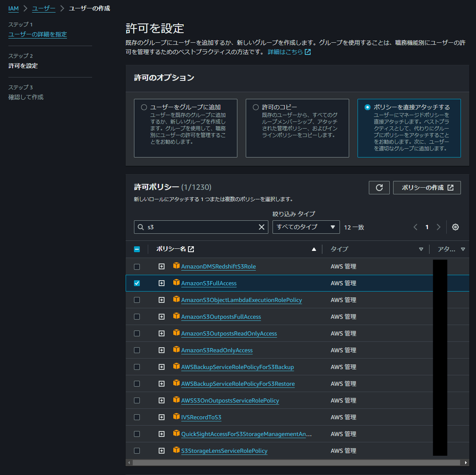Click the AWSS3OnOutpostsServiceRolePolicy box icon
This screenshot has width=476, height=475.
[x=176, y=400]
